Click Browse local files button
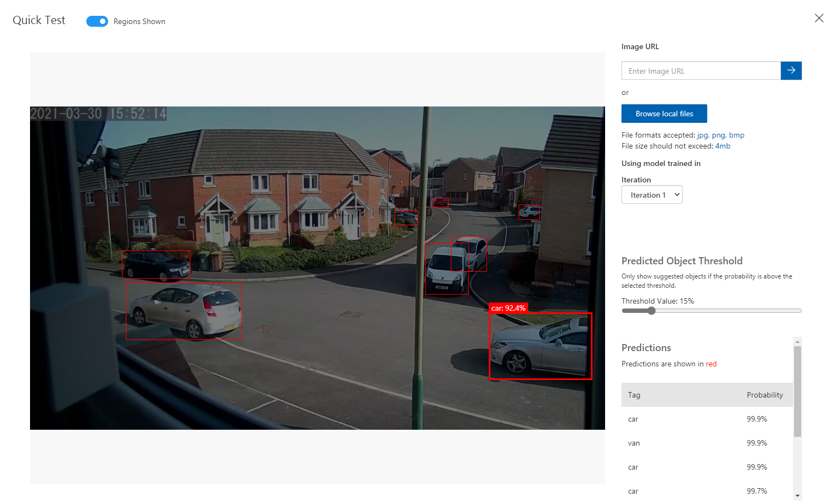Screen dimensions: 829x504 tap(664, 114)
